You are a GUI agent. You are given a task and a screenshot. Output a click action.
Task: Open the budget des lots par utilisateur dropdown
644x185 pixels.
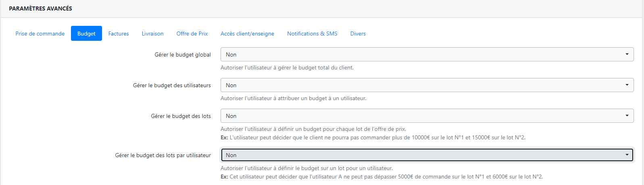pos(427,155)
